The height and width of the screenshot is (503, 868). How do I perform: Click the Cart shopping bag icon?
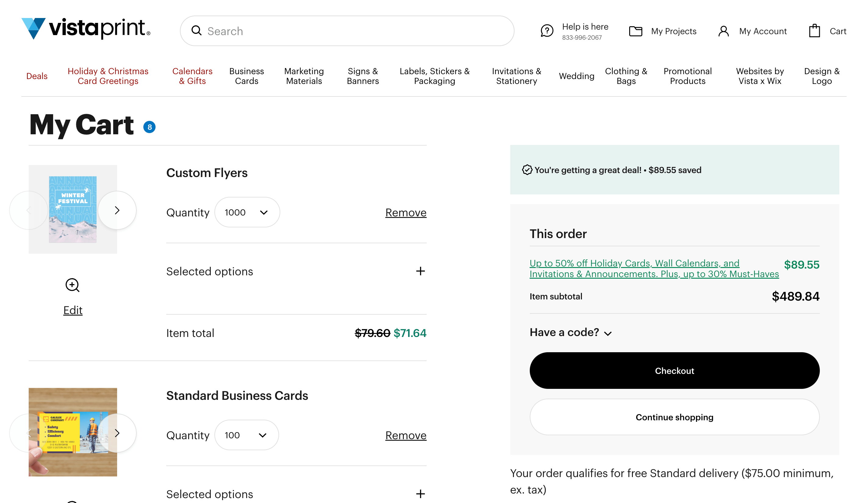814,31
